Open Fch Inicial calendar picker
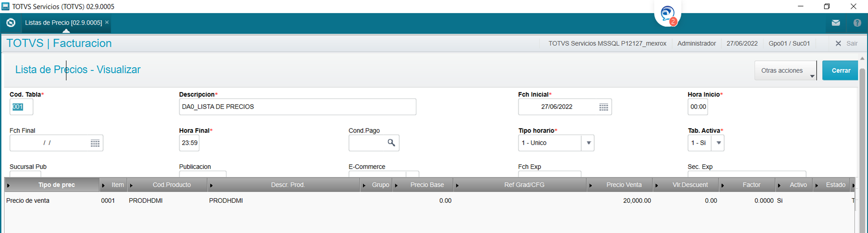This screenshot has width=868, height=233. [x=604, y=107]
